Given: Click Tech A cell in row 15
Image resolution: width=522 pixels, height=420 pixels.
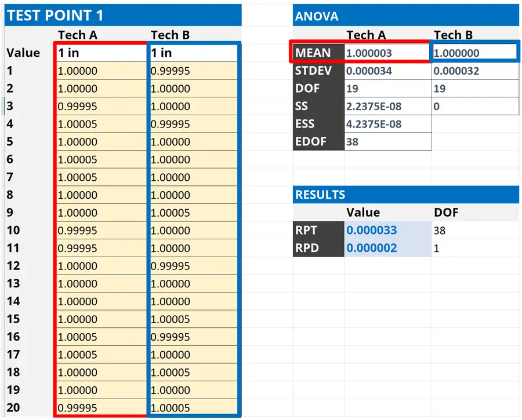Looking at the screenshot, I should [101, 319].
